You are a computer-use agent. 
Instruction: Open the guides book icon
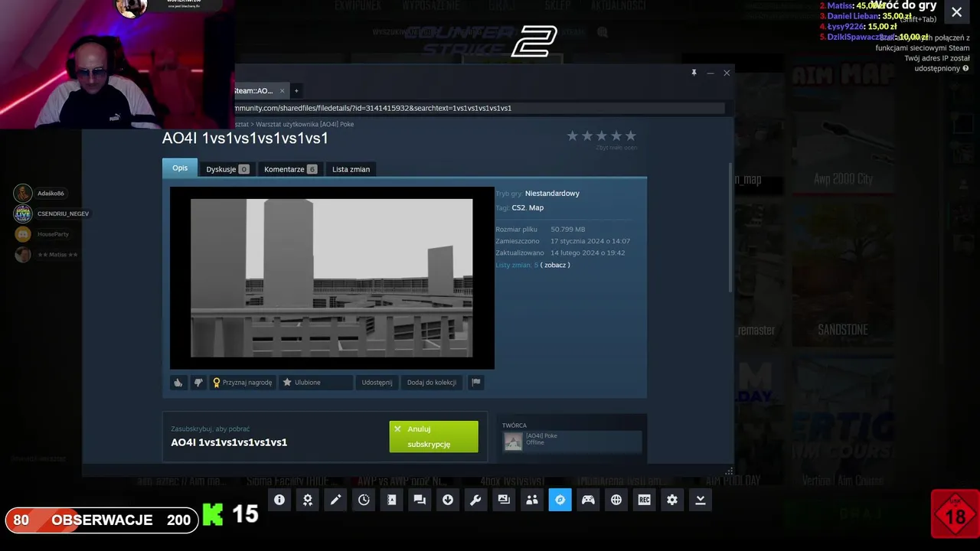click(x=392, y=500)
